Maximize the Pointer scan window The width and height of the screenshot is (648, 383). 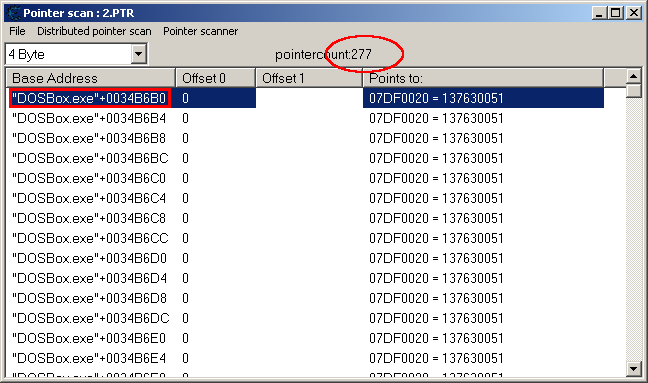[616, 13]
